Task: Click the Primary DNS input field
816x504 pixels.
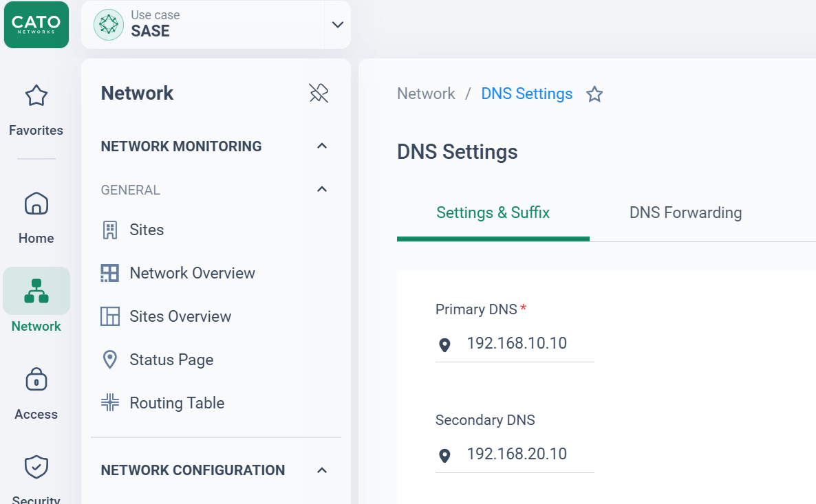Action: click(515, 343)
